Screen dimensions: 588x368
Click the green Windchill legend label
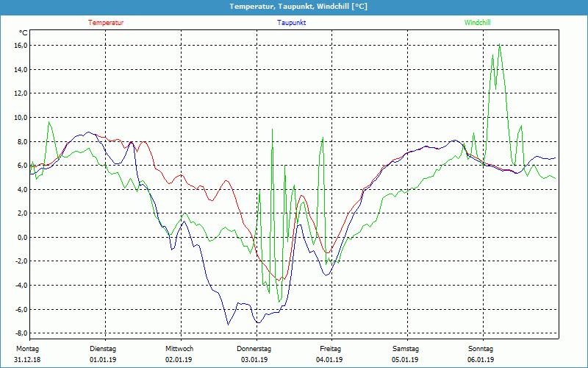(477, 23)
